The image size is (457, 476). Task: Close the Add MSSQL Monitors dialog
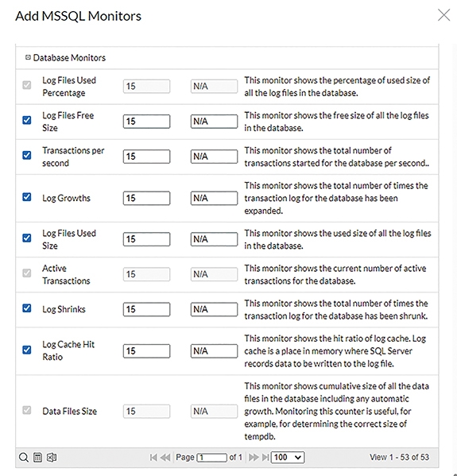tap(443, 15)
